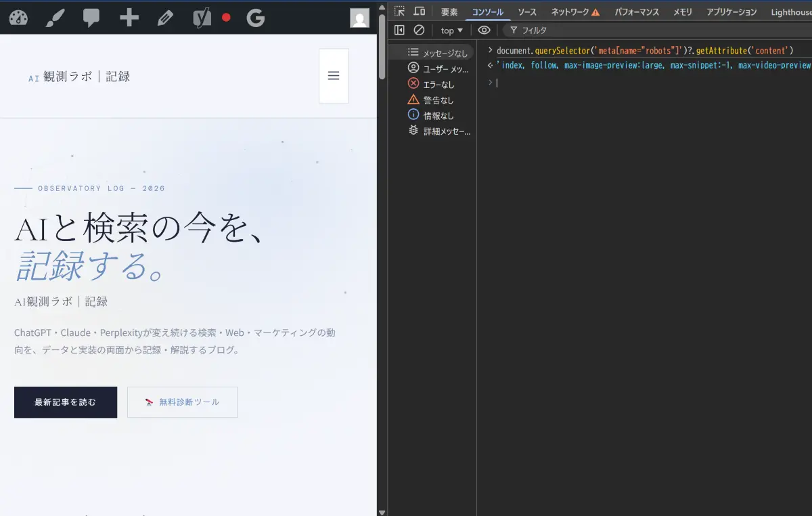This screenshot has width=812, height=516.
Task: Select the inspect element tool in DevTools
Action: tap(400, 11)
